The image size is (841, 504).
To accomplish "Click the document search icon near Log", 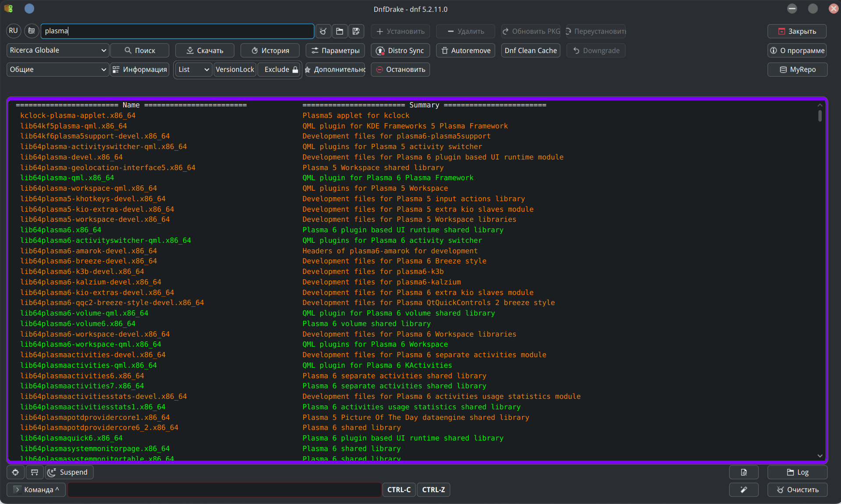I will pos(744,472).
